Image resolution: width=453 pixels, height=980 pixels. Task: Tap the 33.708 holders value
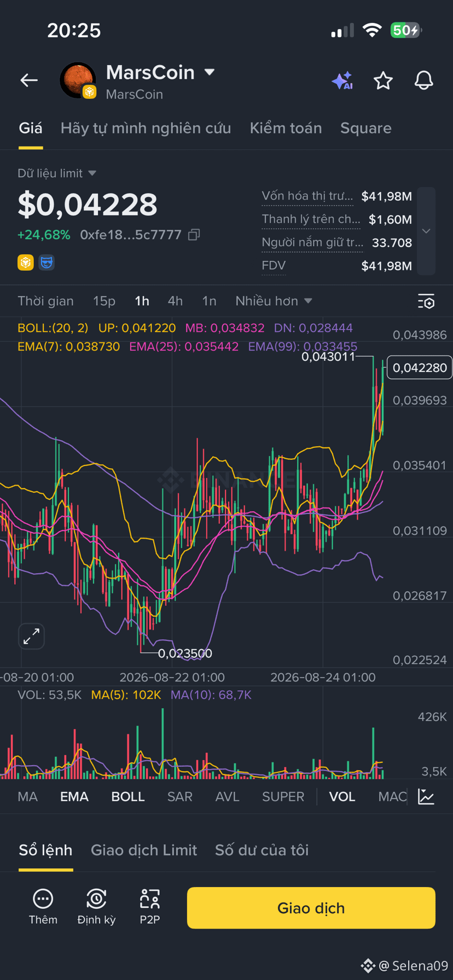coord(392,242)
